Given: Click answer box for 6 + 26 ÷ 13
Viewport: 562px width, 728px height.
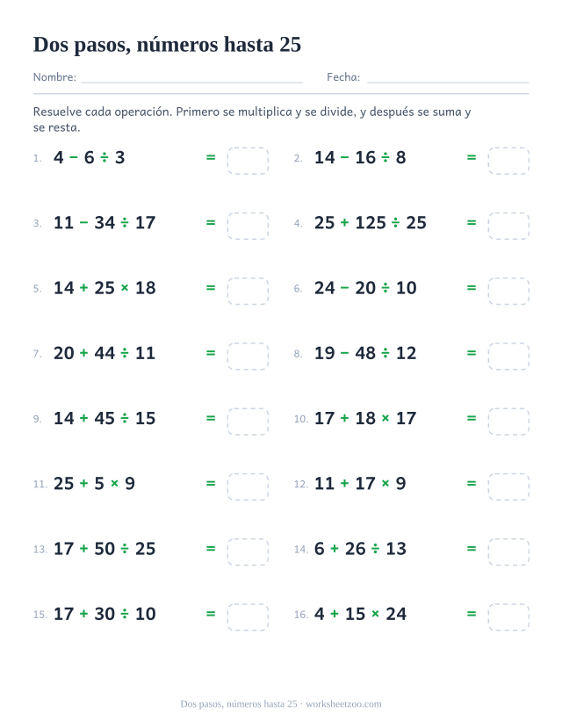Looking at the screenshot, I should pyautogui.click(x=508, y=552).
